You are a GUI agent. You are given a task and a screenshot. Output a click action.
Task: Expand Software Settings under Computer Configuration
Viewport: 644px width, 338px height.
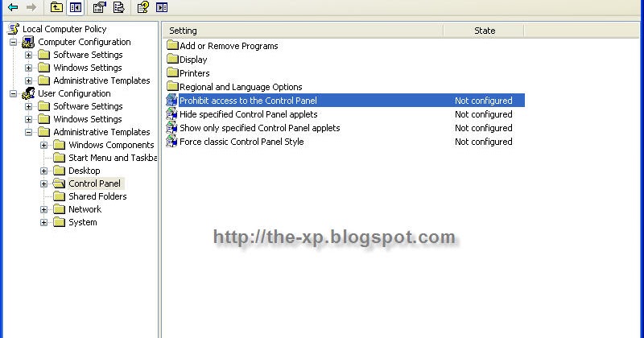(x=28, y=55)
